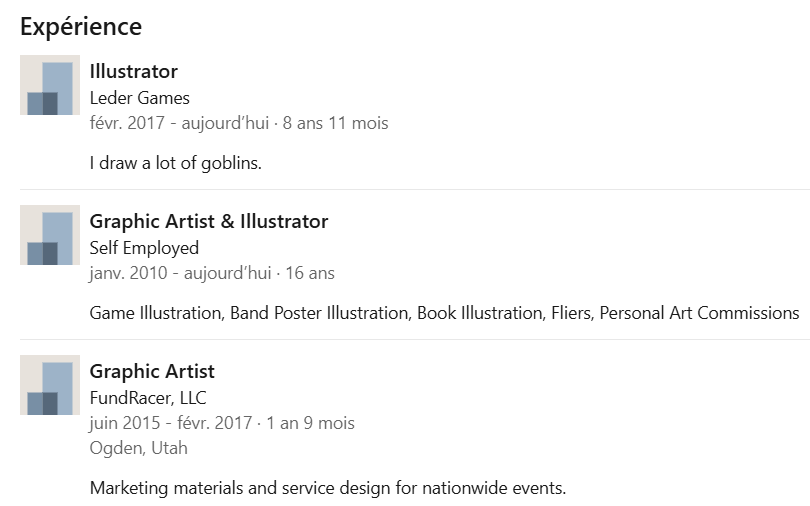Click the Marketing materials and service design description
The height and width of the screenshot is (506, 810).
point(328,489)
